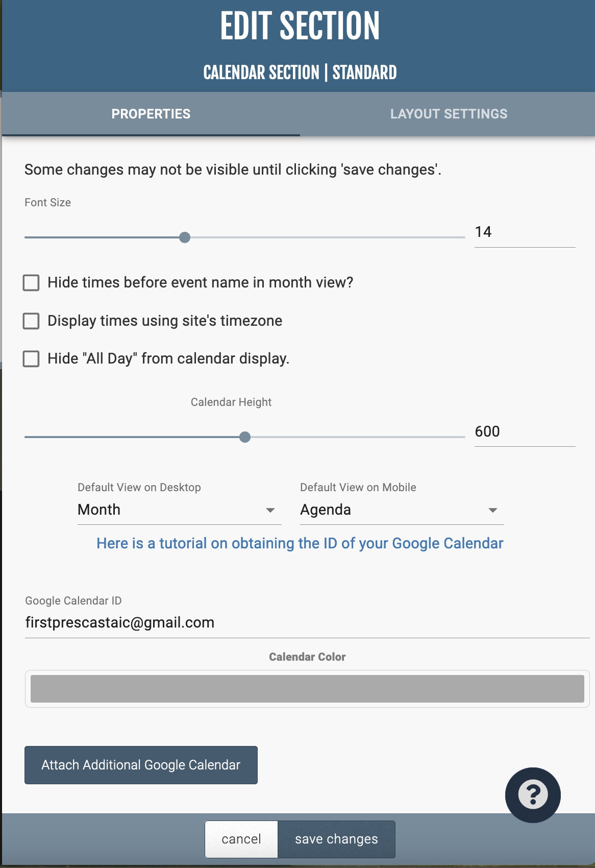The width and height of the screenshot is (595, 868).
Task: Enable 'Display times using site's timezone'
Action: coord(31,321)
